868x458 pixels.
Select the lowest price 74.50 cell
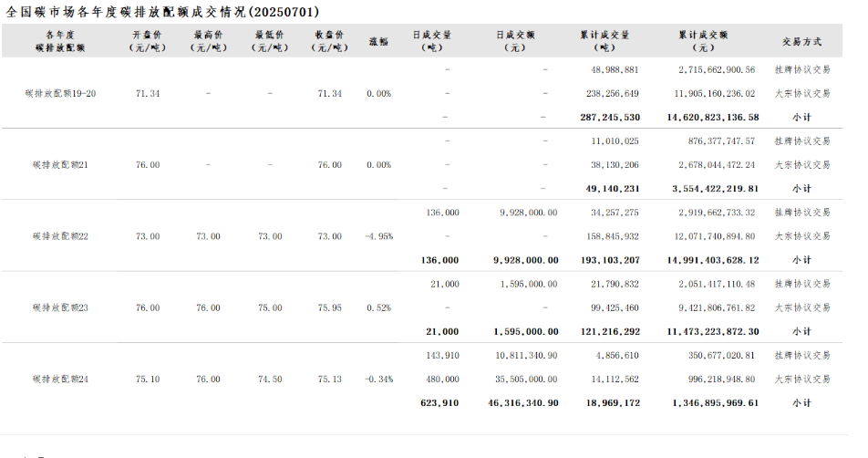click(269, 379)
